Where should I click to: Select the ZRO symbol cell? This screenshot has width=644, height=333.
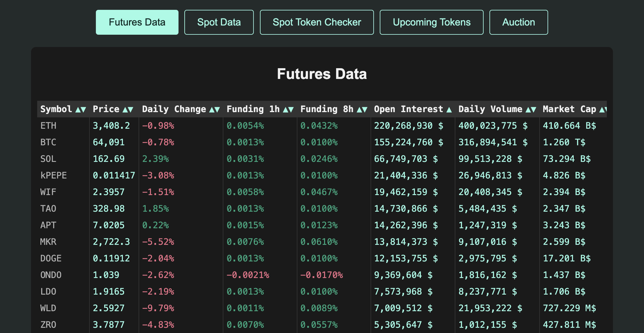(48, 325)
